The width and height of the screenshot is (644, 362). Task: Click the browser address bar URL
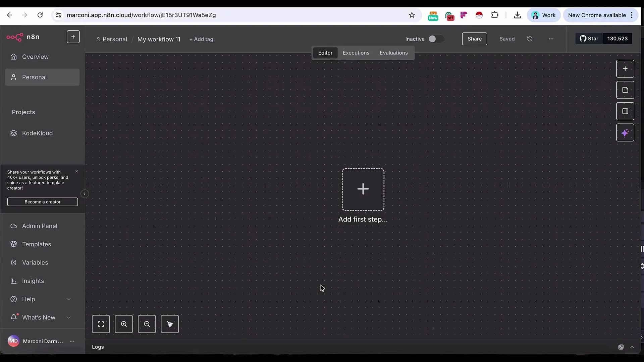click(141, 15)
